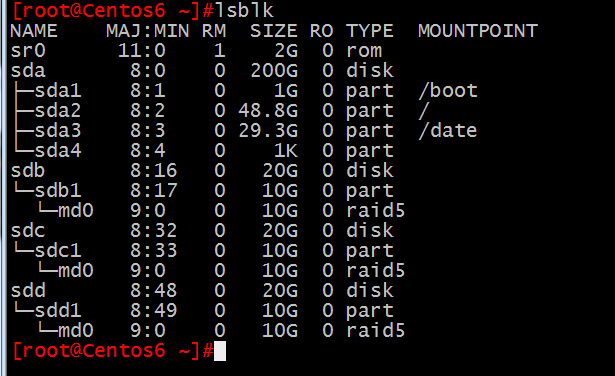Select the MOUNTPOINT column header
This screenshot has height=376, width=615.
[478, 31]
